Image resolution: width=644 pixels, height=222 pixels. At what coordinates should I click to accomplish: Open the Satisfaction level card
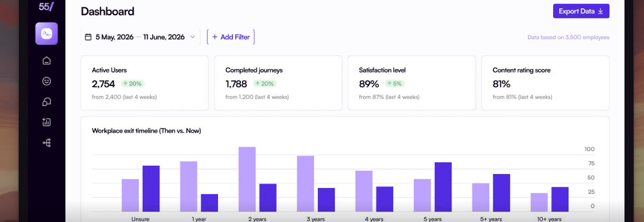click(x=411, y=83)
